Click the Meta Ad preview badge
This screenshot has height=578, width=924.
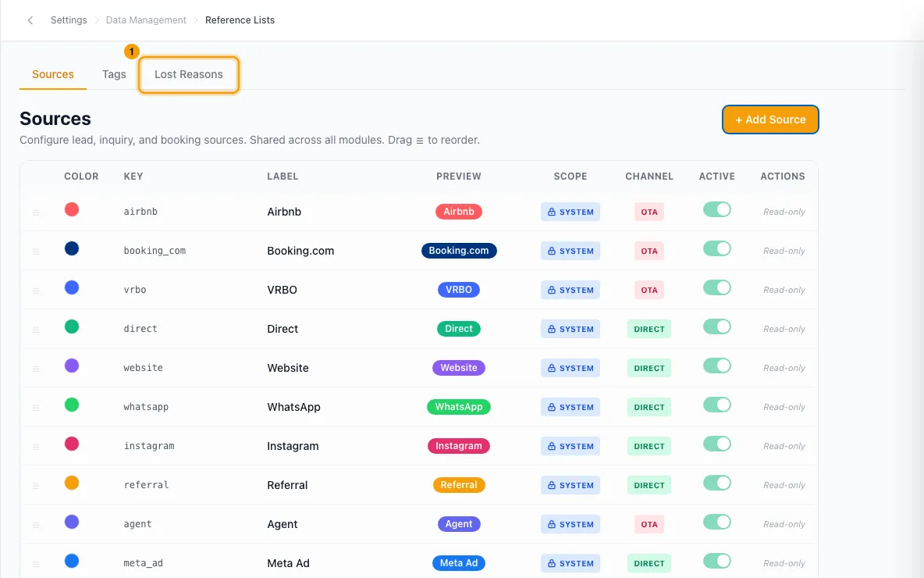point(458,563)
